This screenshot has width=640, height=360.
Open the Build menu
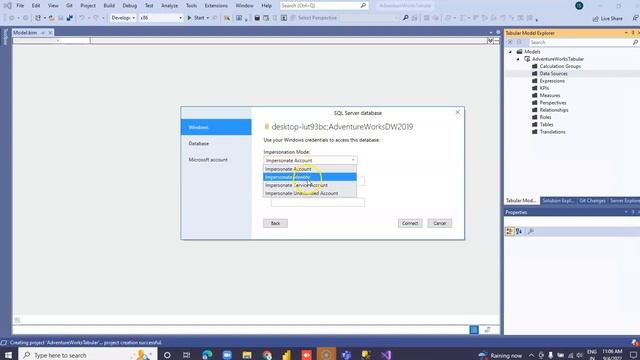(109, 6)
